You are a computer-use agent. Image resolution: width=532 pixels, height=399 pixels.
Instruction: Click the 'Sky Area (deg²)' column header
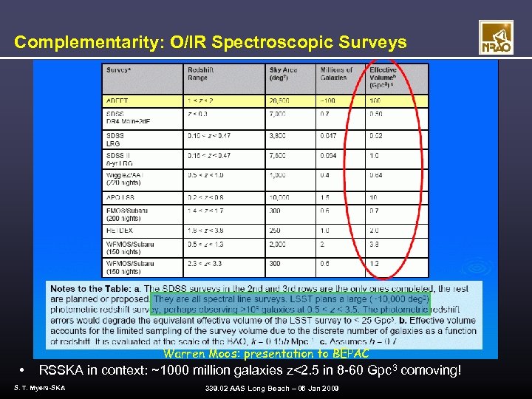(x=290, y=79)
